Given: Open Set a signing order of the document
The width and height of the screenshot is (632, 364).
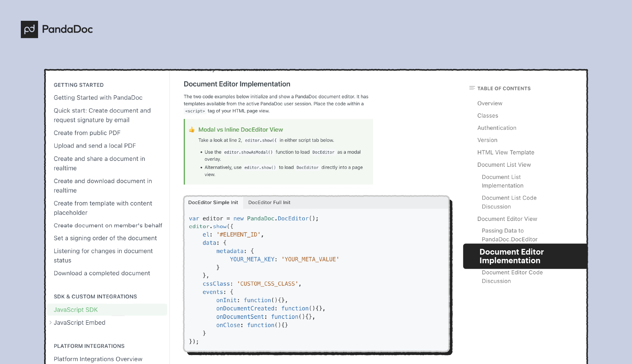Looking at the screenshot, I should point(105,238).
